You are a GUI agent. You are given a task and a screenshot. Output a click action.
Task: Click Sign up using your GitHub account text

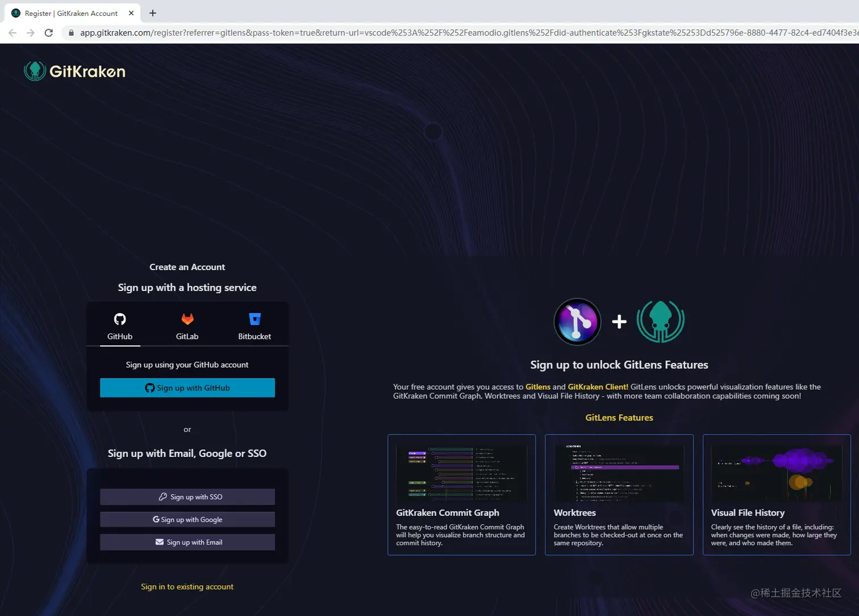click(187, 365)
